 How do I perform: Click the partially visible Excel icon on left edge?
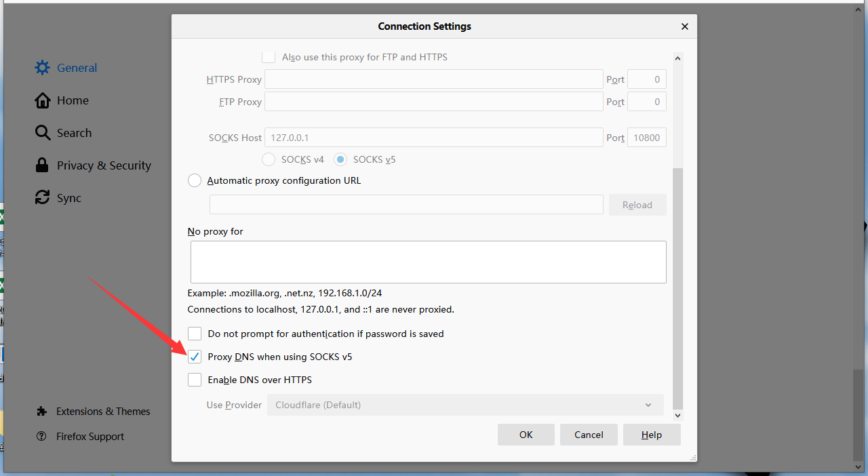coord(3,217)
